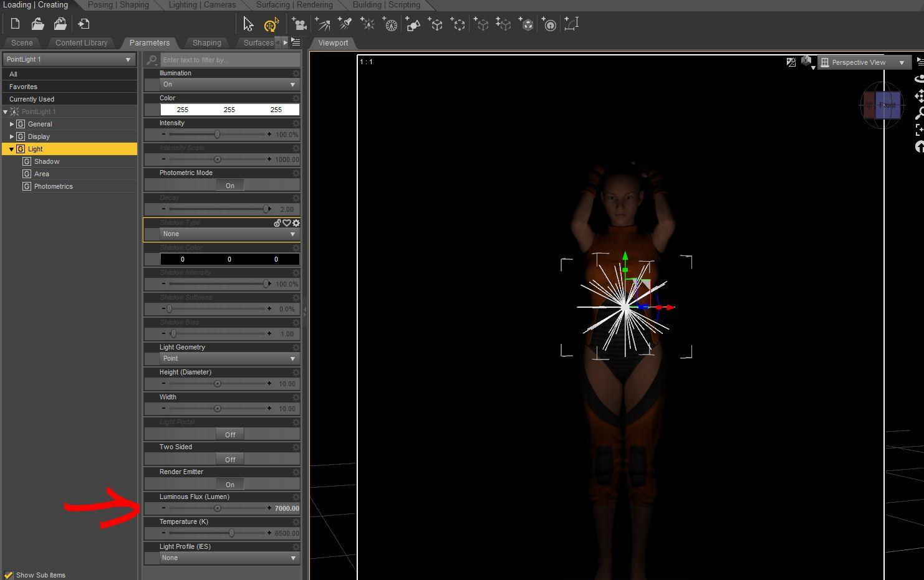Favorite the Shadow Type property
The image size is (924, 580).
(x=287, y=223)
